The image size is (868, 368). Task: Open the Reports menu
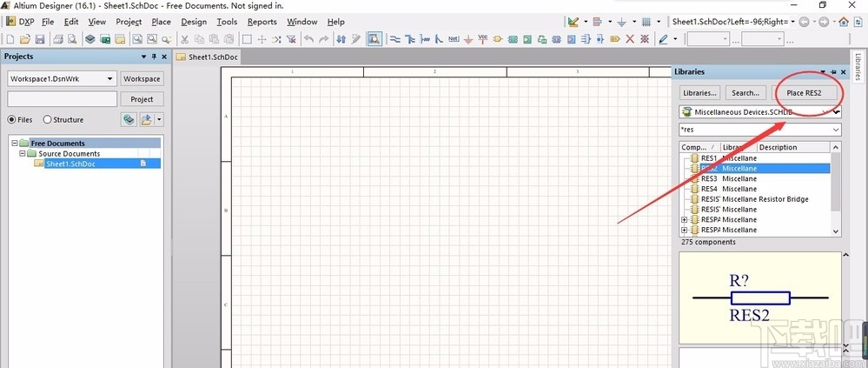pyautogui.click(x=262, y=22)
